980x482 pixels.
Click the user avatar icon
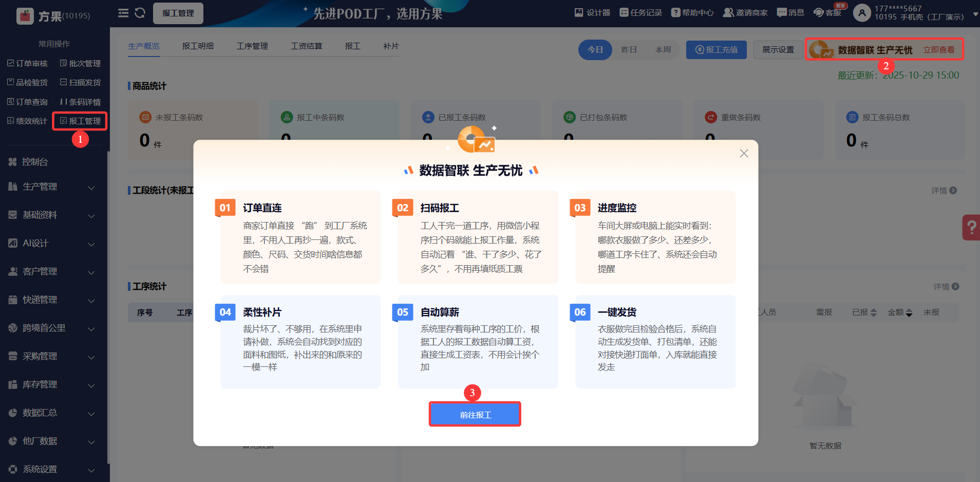(x=862, y=13)
